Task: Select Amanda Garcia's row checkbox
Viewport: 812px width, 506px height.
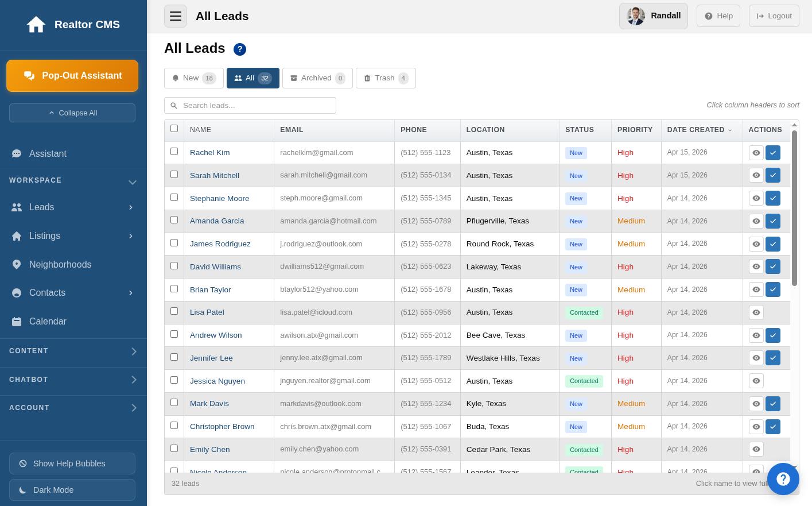Action: 174,220
